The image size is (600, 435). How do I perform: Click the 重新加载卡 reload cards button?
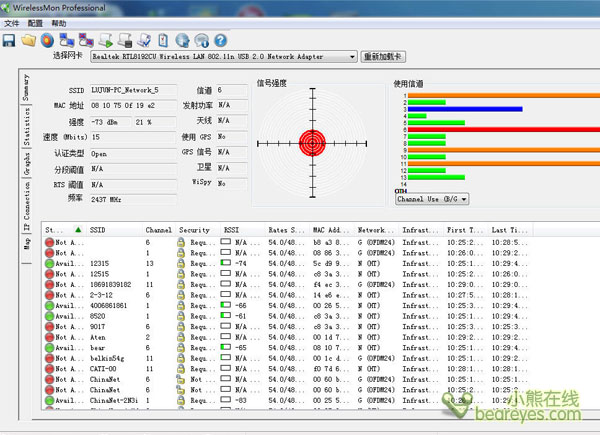383,57
